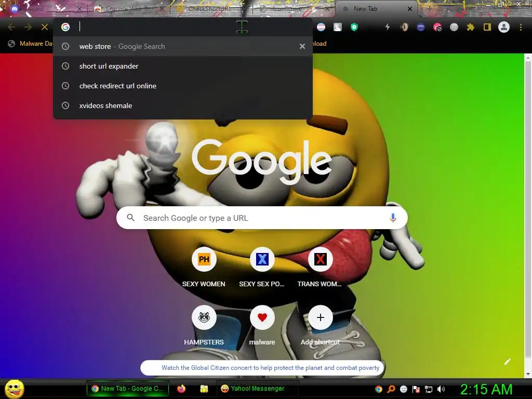
Task: Click the New Tab - Google Chrome taskbar button
Action: click(128, 389)
